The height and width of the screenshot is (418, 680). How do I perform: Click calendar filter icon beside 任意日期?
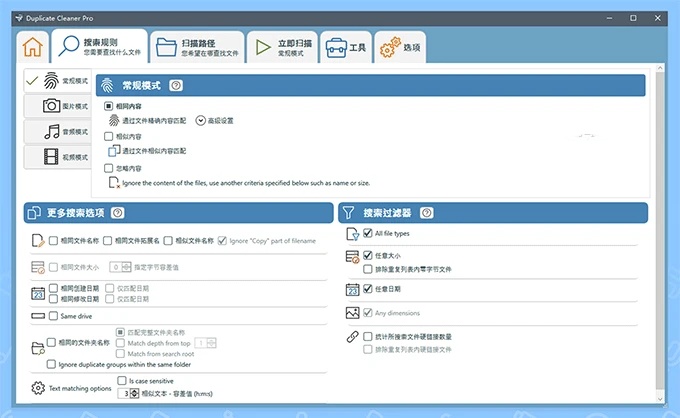tap(353, 289)
